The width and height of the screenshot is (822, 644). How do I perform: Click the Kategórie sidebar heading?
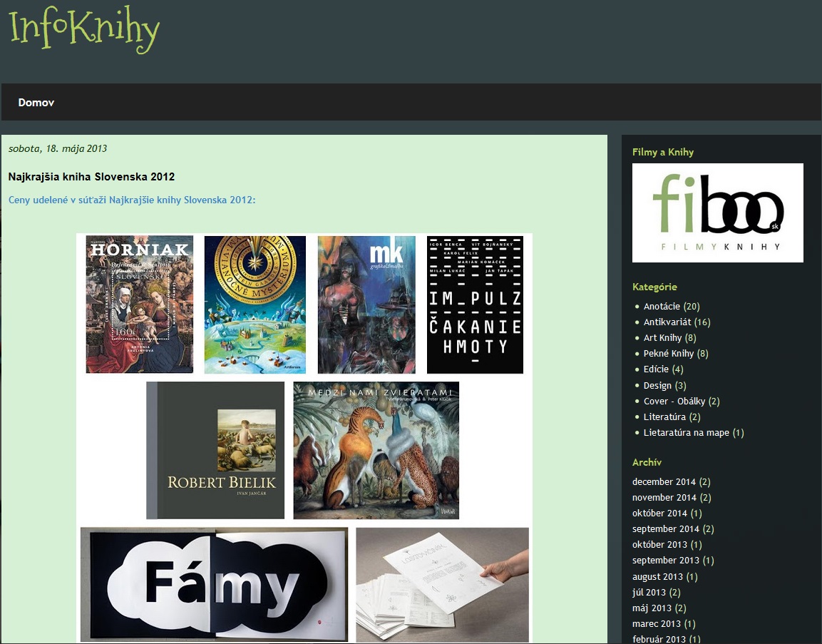pos(654,287)
